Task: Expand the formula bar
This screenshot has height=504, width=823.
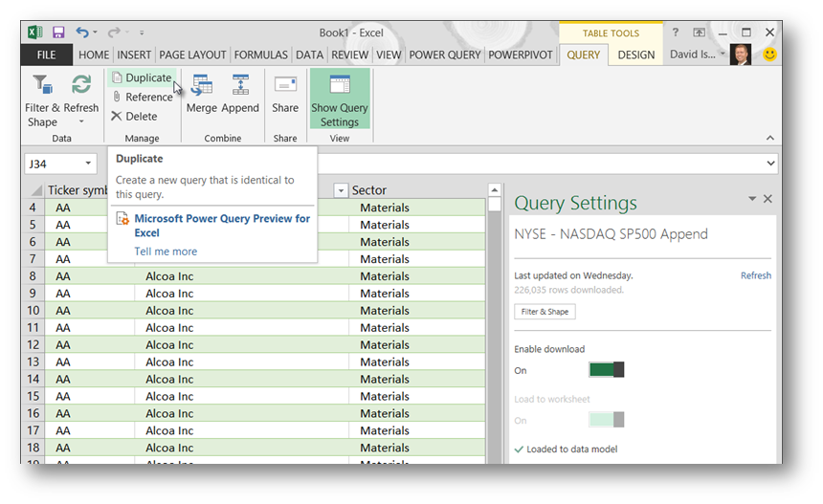Action: (770, 164)
